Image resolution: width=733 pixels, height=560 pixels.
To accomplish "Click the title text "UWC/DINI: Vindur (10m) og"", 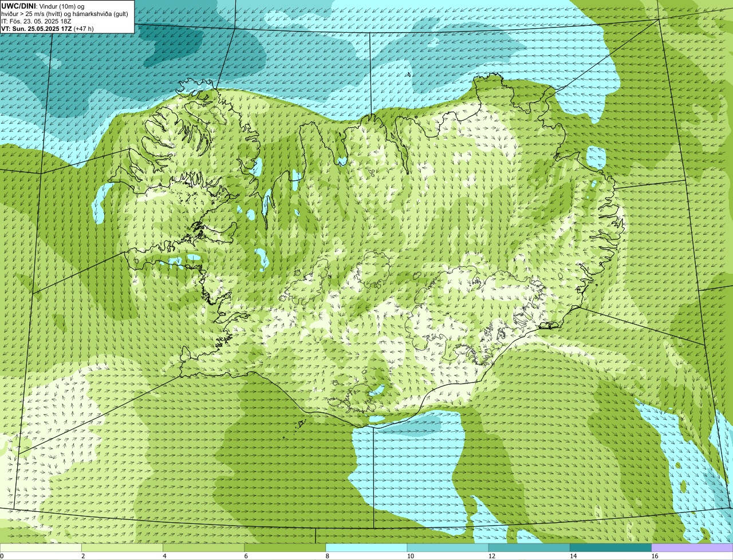I will [43, 6].
